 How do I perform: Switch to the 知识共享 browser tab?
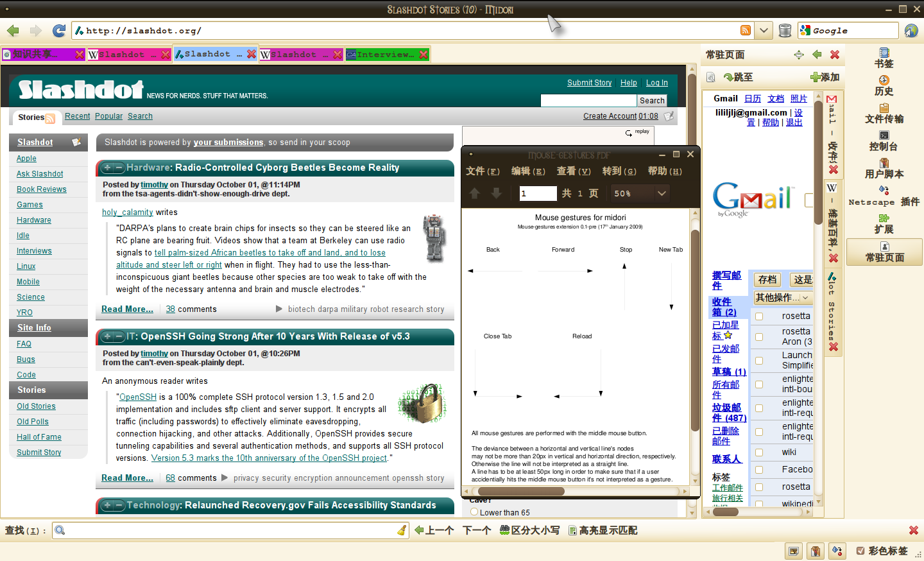coord(43,55)
